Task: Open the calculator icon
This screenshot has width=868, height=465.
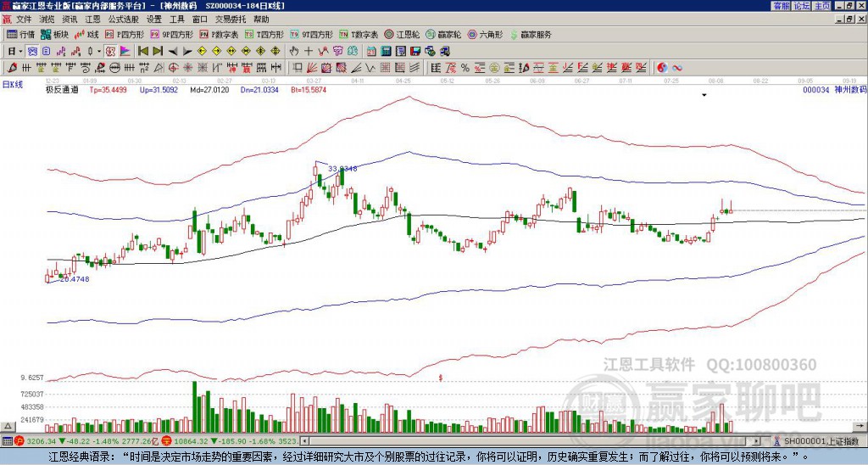Action: click(386, 52)
